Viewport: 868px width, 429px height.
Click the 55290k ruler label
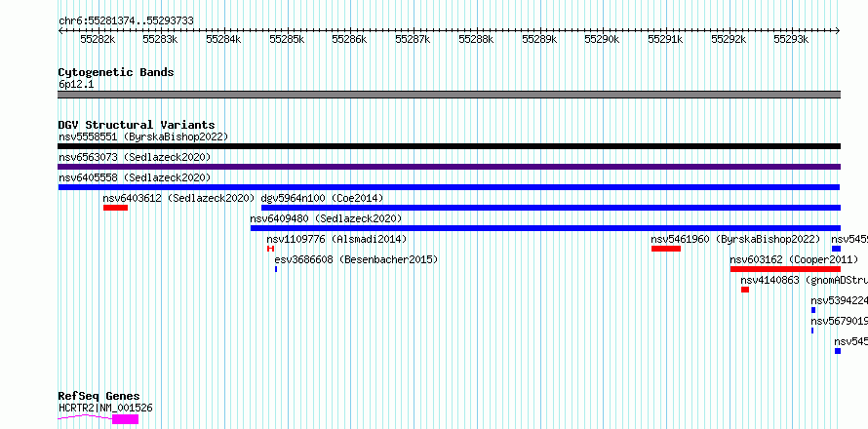click(x=603, y=39)
